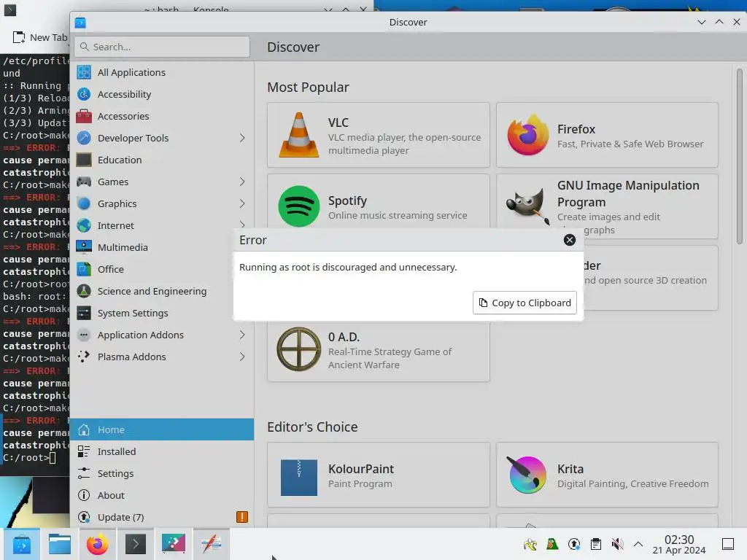Click the Accessibility category icon
The width and height of the screenshot is (747, 560).
84,94
